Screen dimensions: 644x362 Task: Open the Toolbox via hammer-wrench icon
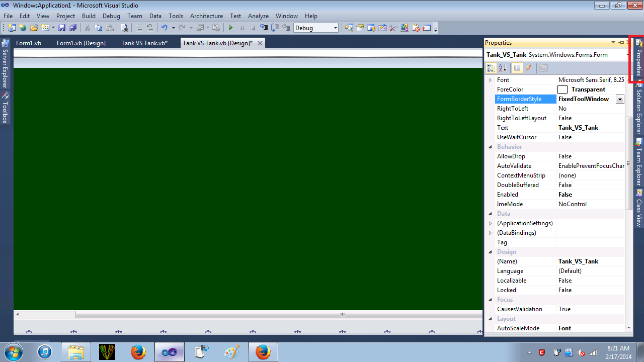(x=393, y=28)
